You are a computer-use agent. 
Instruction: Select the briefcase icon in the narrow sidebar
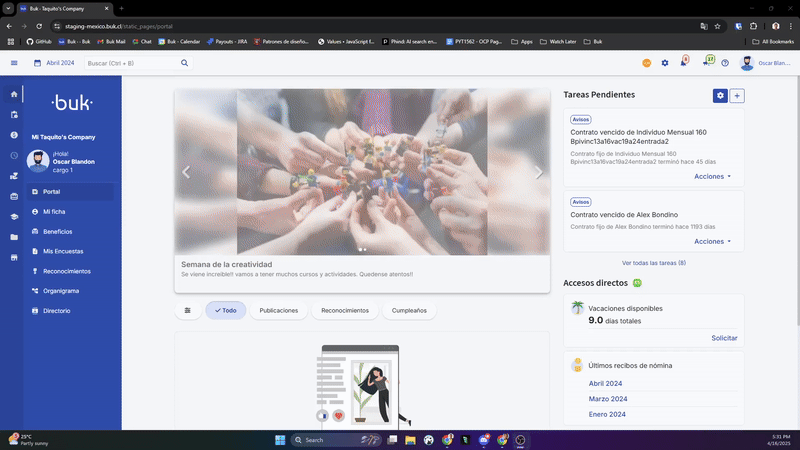[x=14, y=196]
